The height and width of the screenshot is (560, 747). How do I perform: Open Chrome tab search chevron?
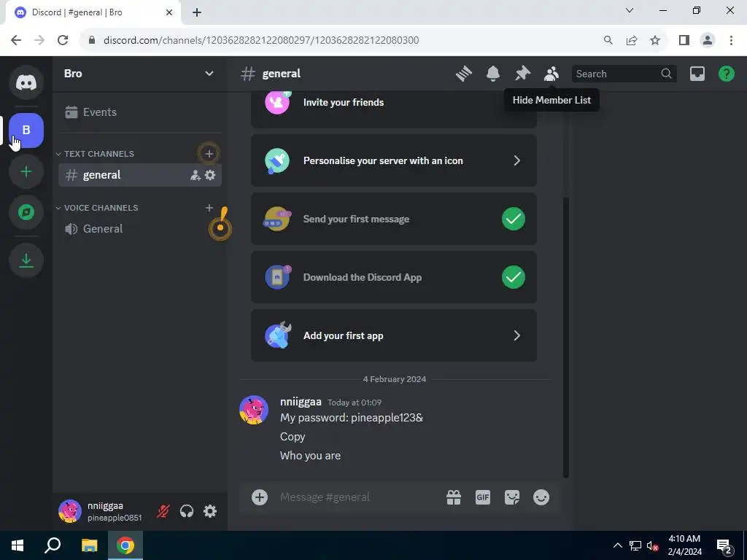coord(630,10)
